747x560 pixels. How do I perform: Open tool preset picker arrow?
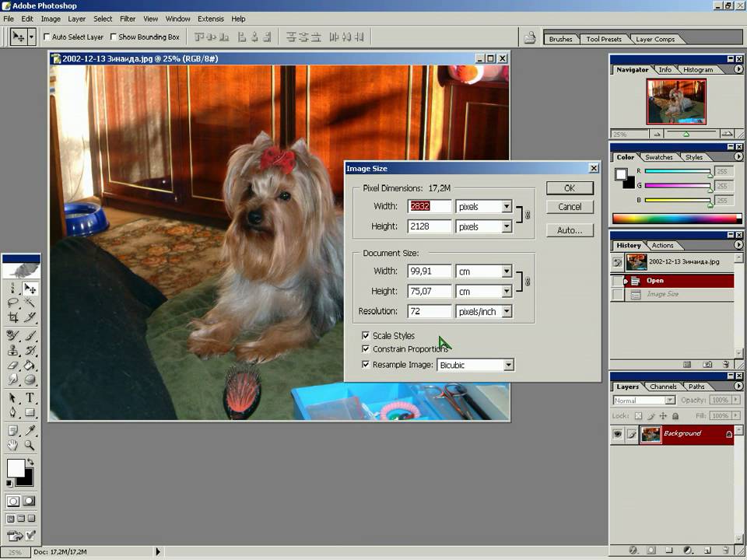point(31,37)
